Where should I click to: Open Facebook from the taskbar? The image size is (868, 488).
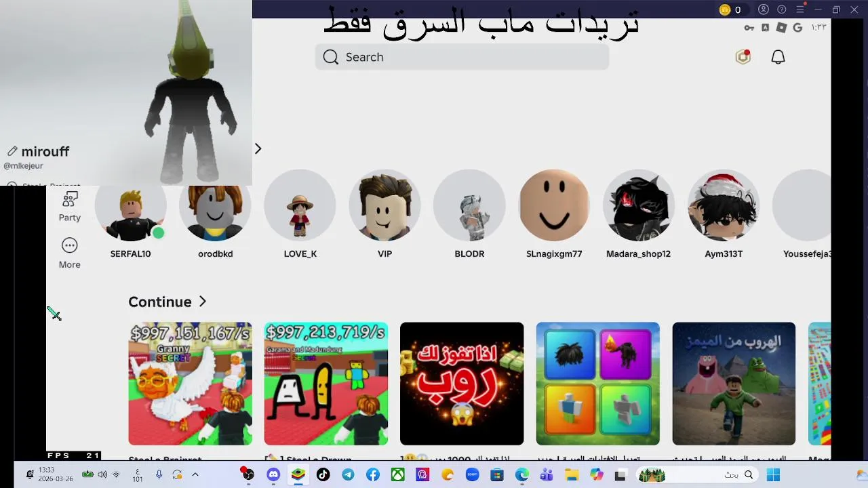click(373, 475)
